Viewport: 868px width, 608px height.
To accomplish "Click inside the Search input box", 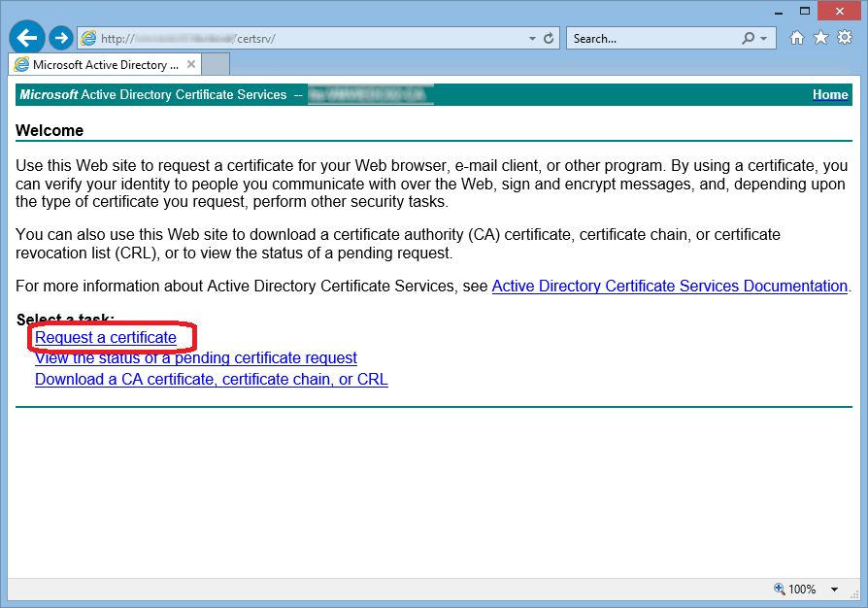I will (651, 39).
